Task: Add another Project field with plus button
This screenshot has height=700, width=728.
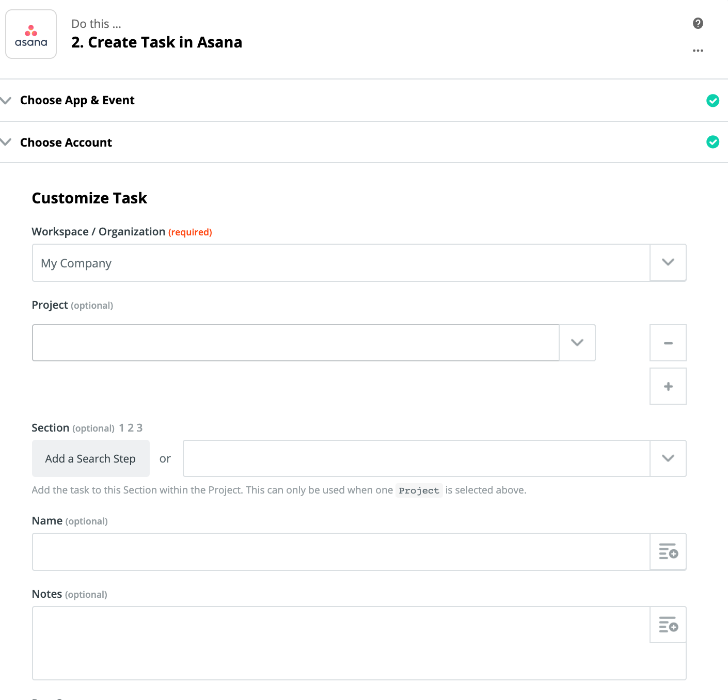Action: coord(668,386)
